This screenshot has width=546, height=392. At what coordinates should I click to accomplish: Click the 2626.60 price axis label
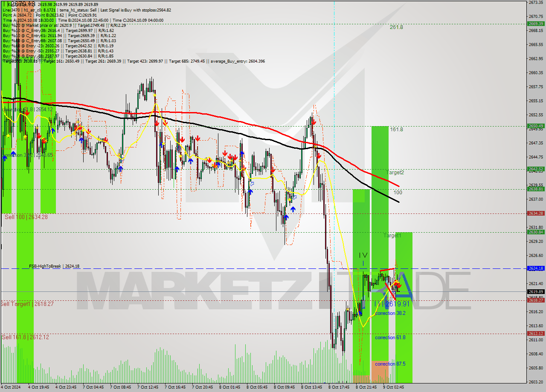point(536,255)
